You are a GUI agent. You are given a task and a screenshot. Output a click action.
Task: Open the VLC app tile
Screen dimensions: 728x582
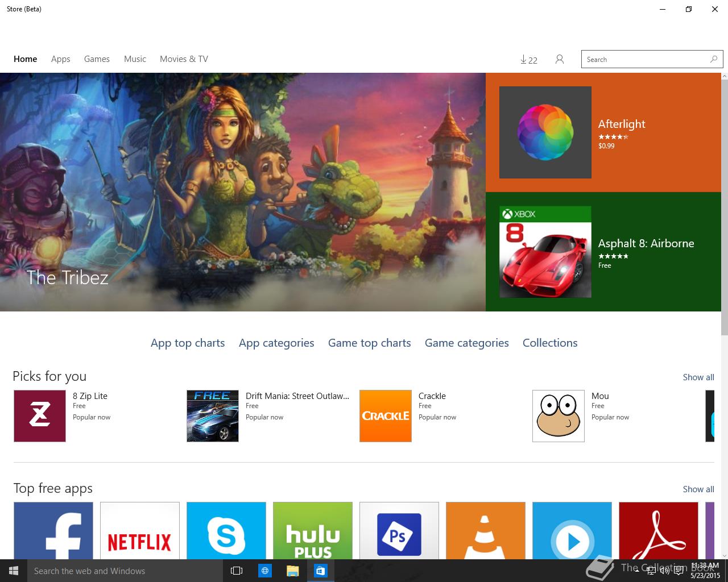point(486,530)
